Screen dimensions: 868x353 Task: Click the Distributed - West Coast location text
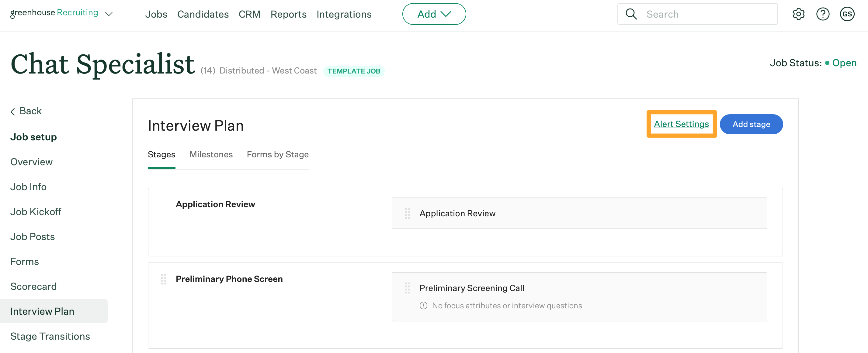coord(268,71)
